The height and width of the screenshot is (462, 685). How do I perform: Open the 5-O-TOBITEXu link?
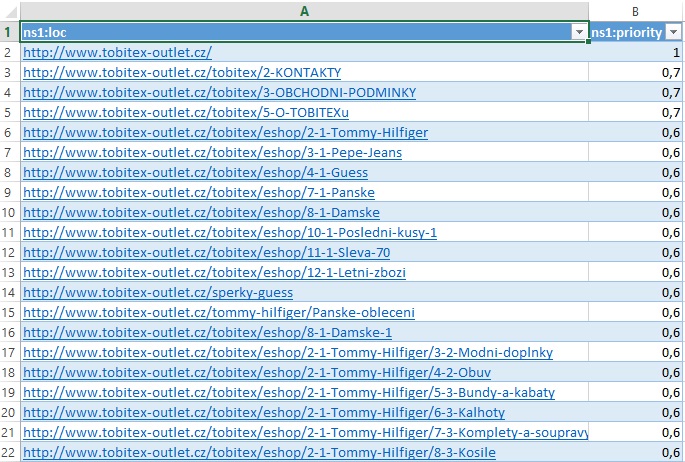click(x=186, y=113)
